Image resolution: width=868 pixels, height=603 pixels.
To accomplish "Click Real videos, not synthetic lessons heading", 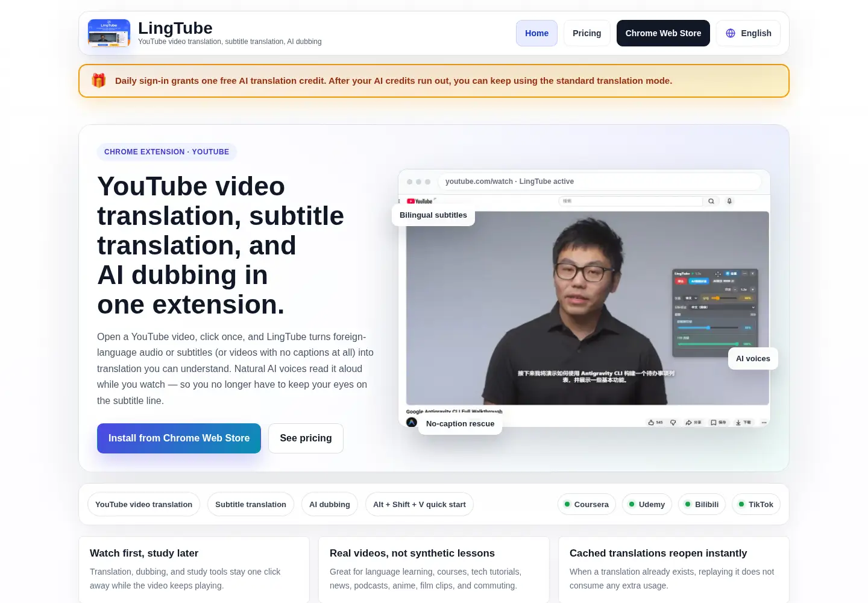I will pos(412,553).
